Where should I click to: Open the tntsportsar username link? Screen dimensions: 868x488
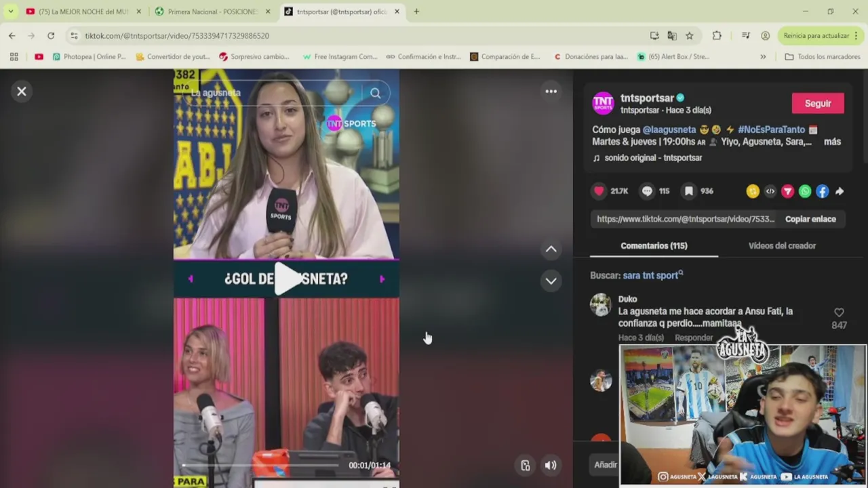pyautogui.click(x=647, y=98)
